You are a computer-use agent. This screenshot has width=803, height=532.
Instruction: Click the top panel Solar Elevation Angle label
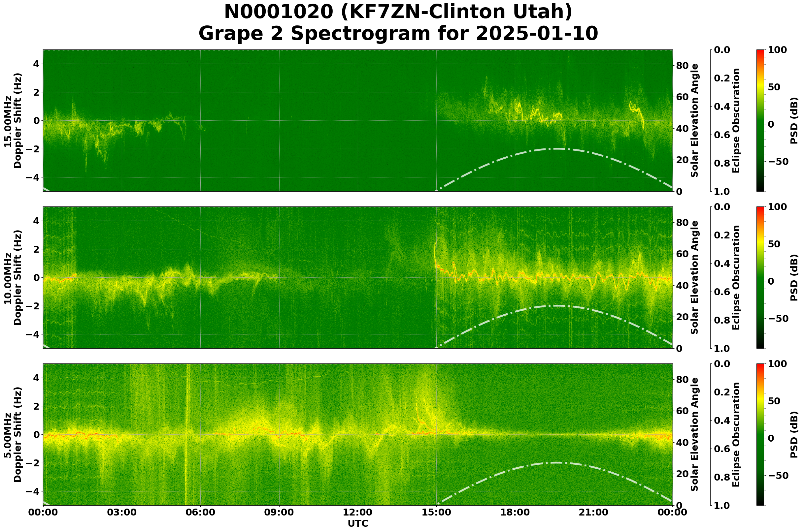click(x=695, y=120)
